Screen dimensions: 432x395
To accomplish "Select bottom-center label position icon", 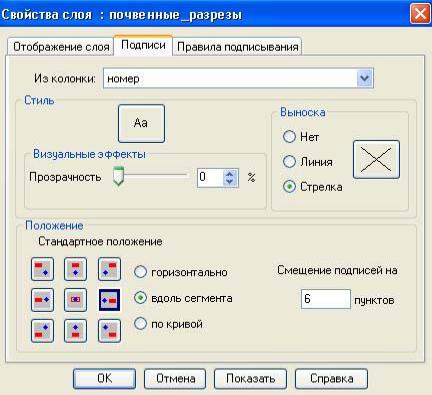I will (75, 331).
